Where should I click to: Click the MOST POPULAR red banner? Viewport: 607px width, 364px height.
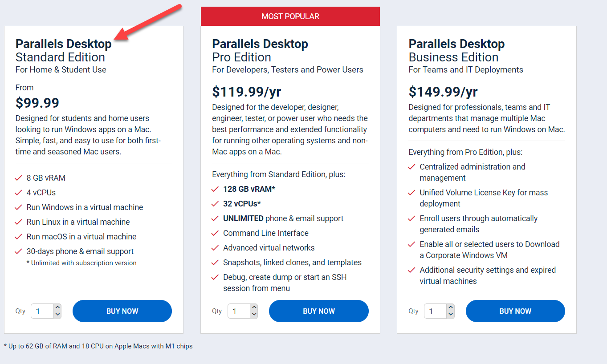click(290, 16)
